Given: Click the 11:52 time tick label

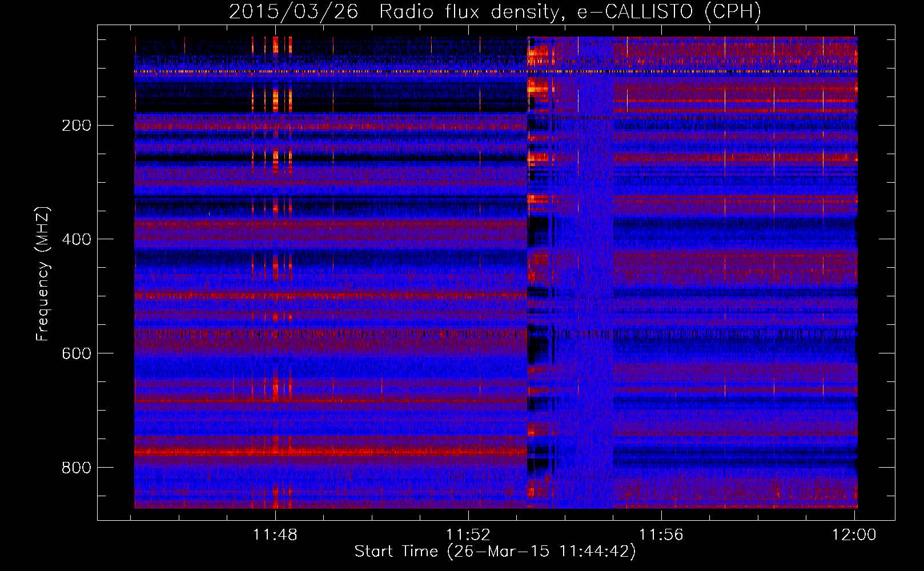Looking at the screenshot, I should click(468, 534).
